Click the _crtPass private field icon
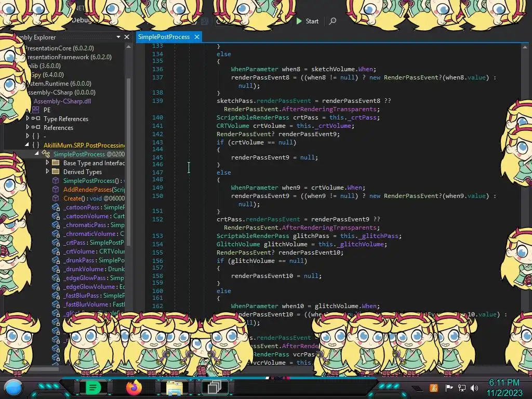Image resolution: width=532 pixels, height=399 pixels. coord(56,243)
